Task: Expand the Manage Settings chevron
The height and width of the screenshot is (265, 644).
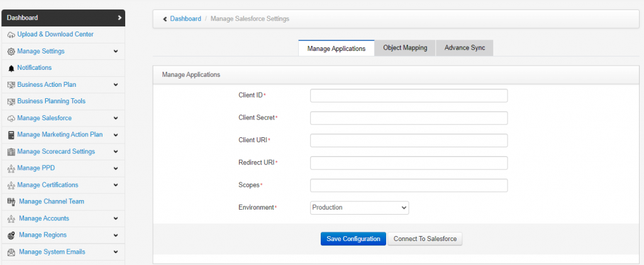Action: point(116,52)
